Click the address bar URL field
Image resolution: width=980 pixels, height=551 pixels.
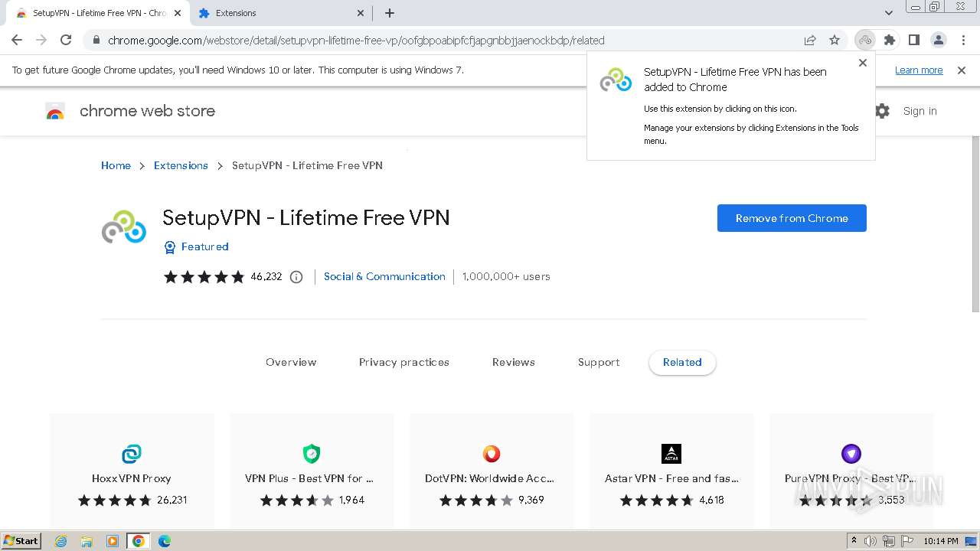pyautogui.click(x=356, y=41)
